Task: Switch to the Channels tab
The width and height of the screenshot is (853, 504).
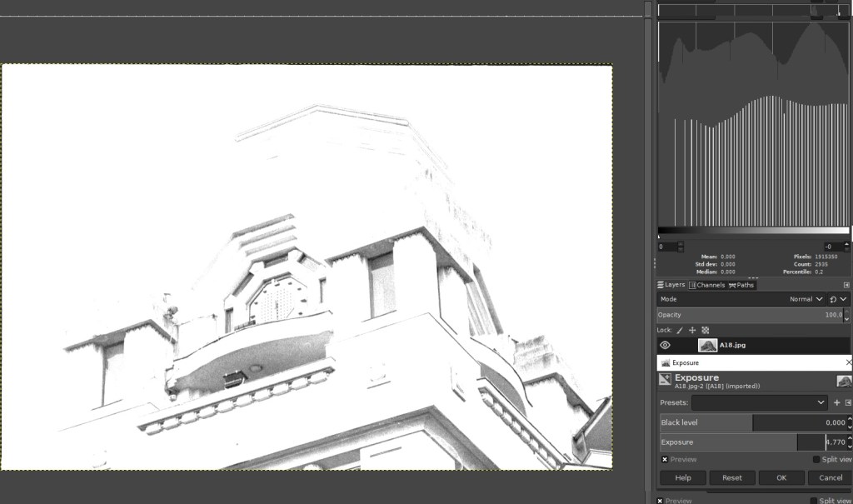Action: coord(706,285)
